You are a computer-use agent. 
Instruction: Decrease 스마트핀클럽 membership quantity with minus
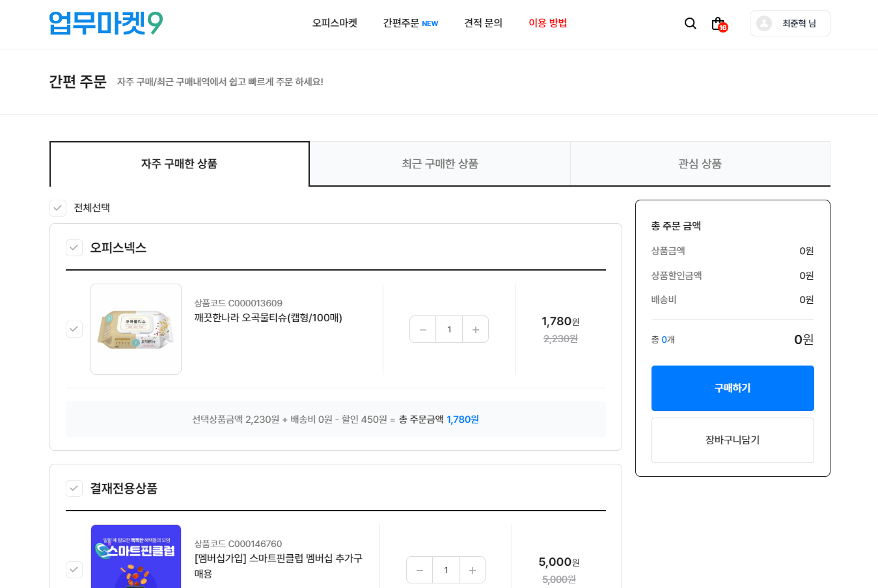420,570
